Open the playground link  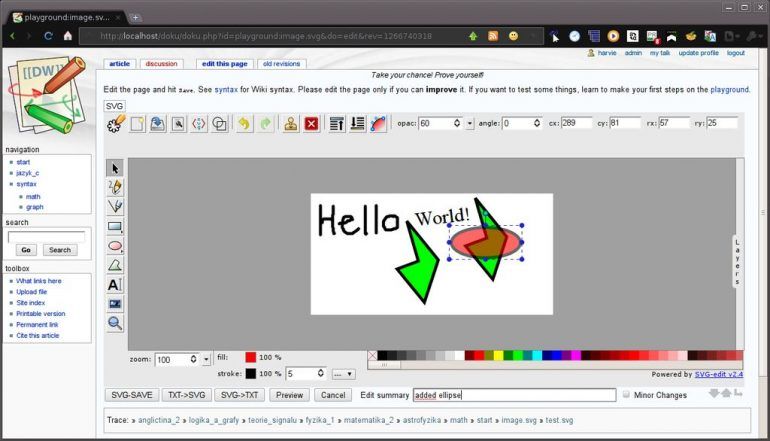tap(729, 89)
